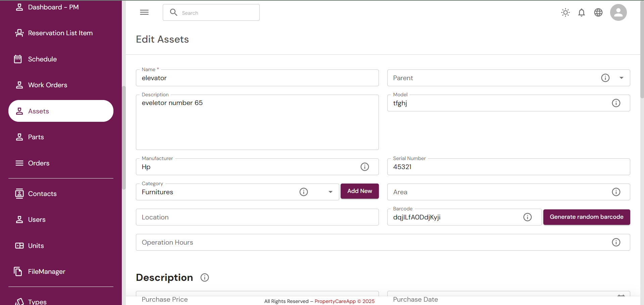Click info icon beside Description heading

[x=205, y=277]
